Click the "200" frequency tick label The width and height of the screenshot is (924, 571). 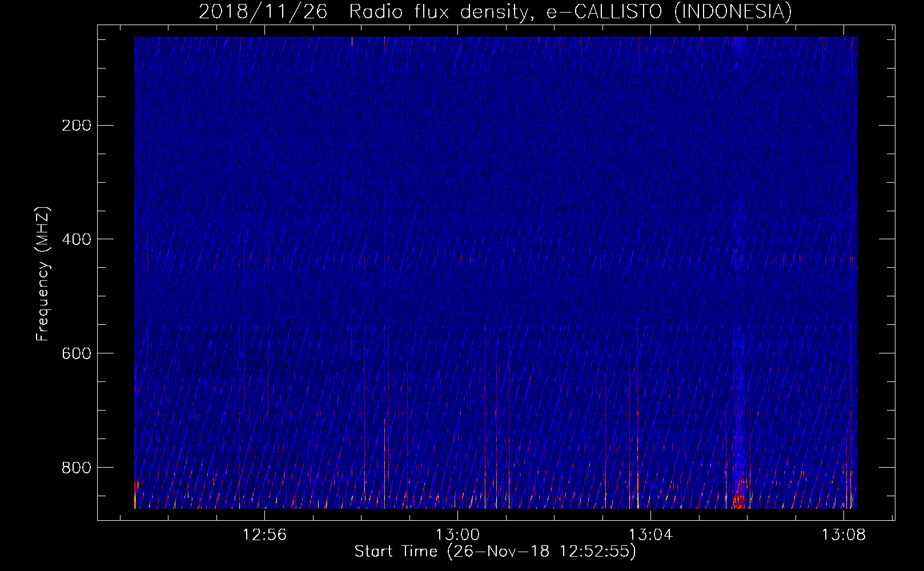[77, 125]
